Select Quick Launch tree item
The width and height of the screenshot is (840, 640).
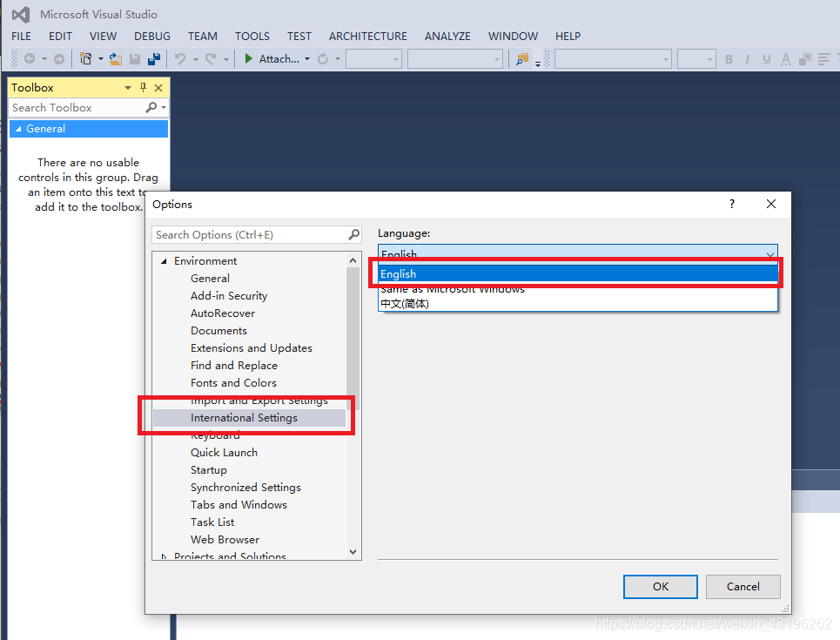(224, 453)
